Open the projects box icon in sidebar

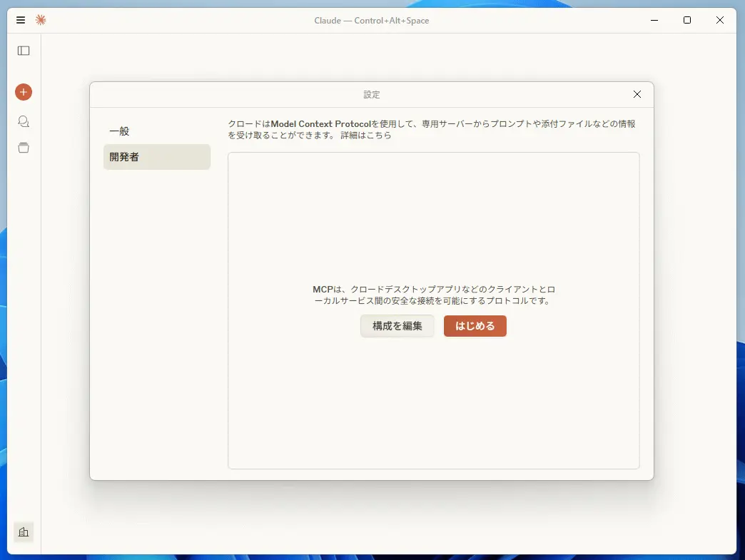coord(24,148)
